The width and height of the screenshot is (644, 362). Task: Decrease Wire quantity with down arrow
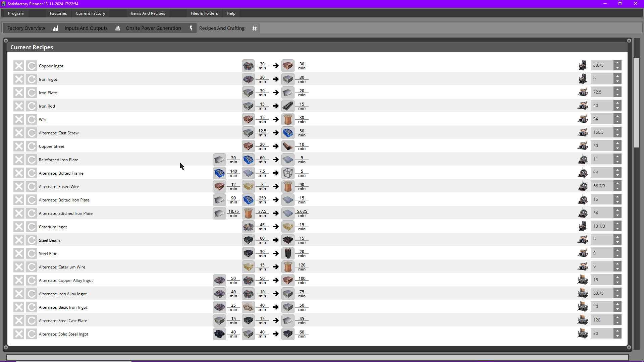(x=618, y=122)
